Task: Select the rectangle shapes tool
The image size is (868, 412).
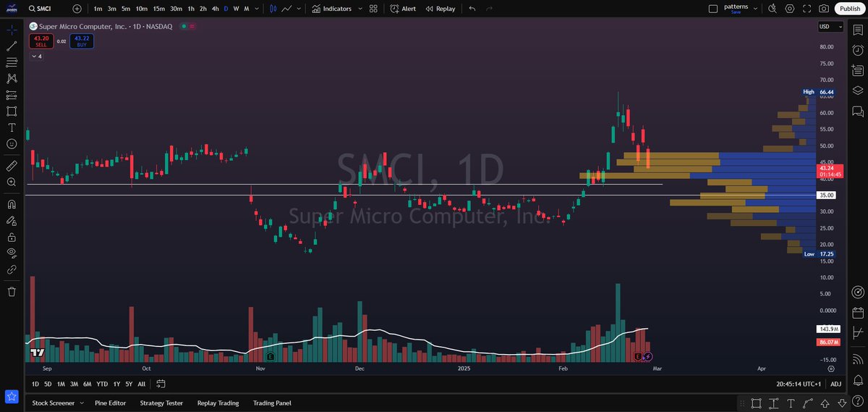Action: pyautogui.click(x=12, y=111)
